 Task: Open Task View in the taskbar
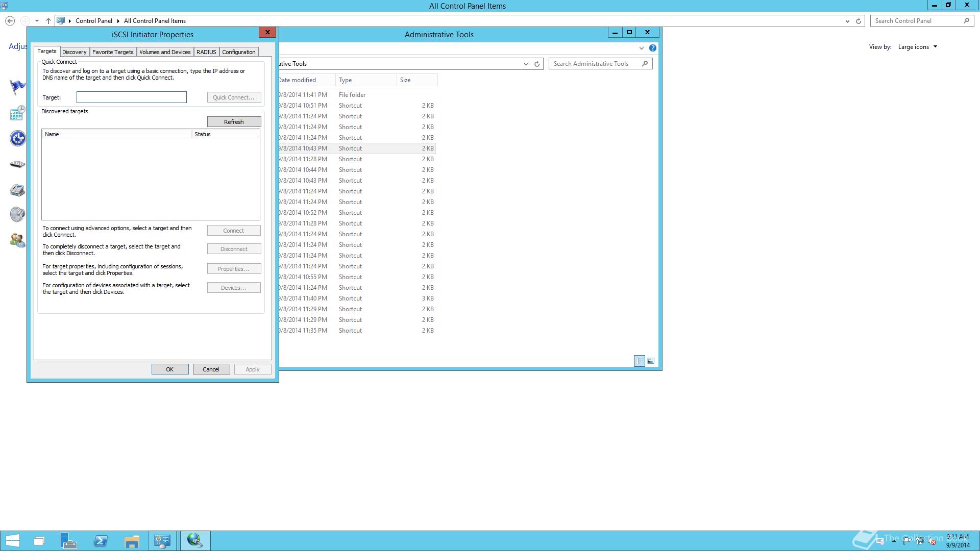[x=39, y=541]
